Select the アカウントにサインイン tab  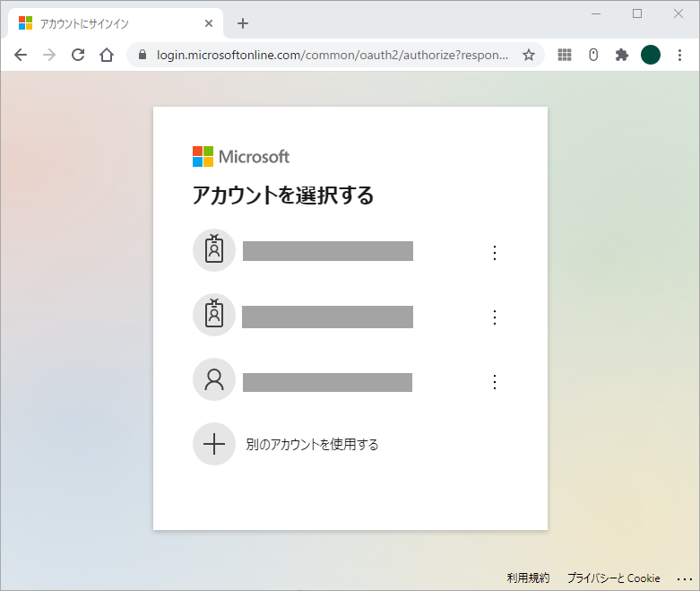pyautogui.click(x=116, y=23)
